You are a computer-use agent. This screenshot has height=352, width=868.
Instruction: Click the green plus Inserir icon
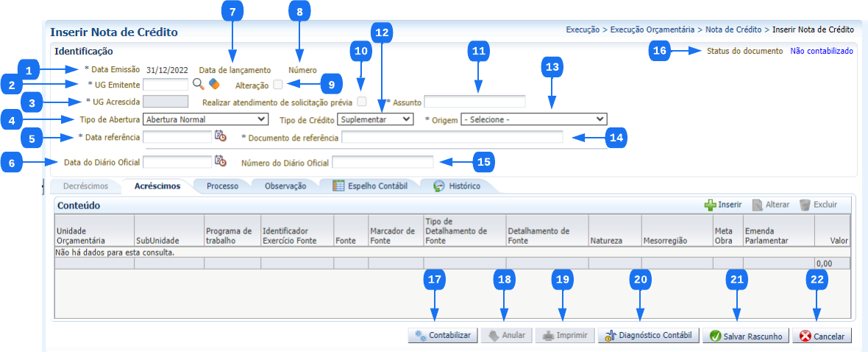click(x=710, y=205)
